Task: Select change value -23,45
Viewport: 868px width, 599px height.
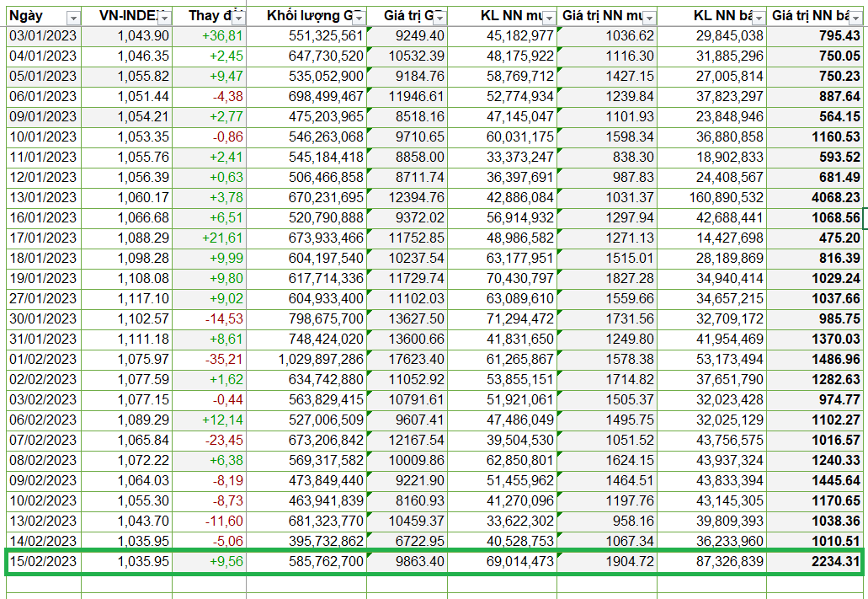Action: [210, 441]
